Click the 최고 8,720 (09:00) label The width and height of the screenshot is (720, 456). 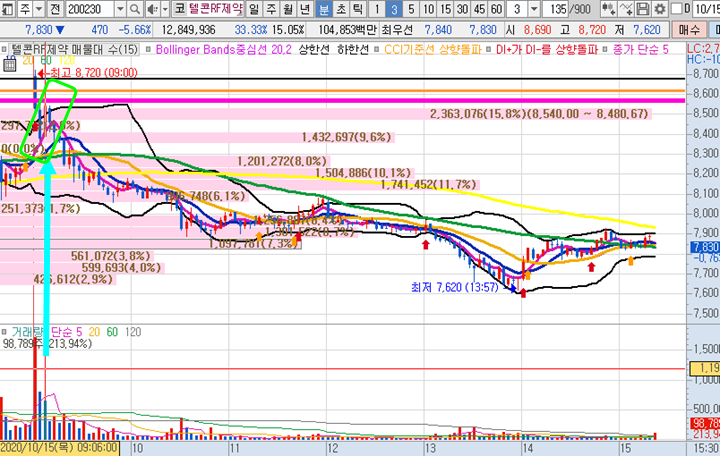pos(93,73)
